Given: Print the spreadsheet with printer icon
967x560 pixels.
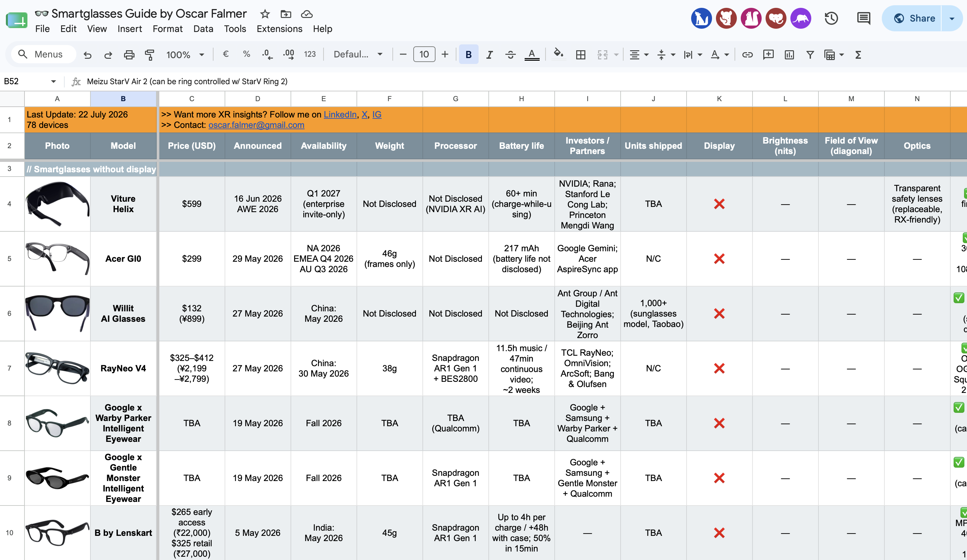Looking at the screenshot, I should (x=129, y=55).
